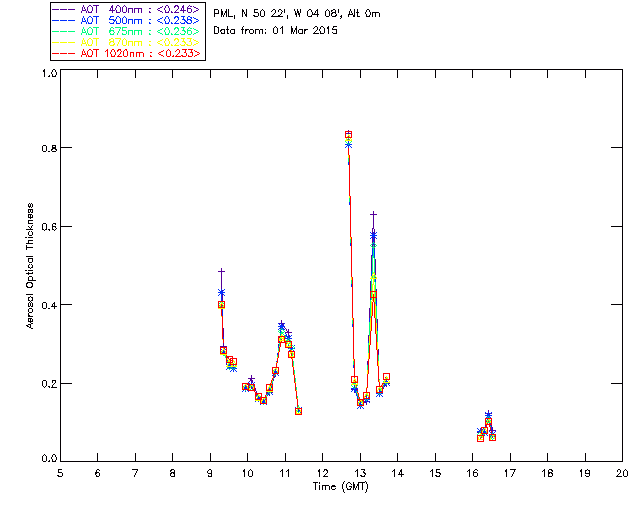This screenshot has height=512, width=640.
Task: Click the 400nm plus marker near 0.63
Action: point(373,214)
